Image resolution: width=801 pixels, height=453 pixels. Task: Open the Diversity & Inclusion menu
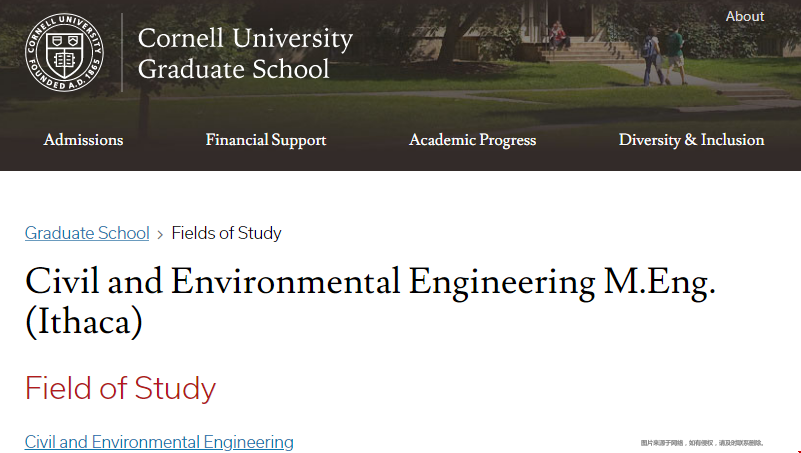[691, 140]
